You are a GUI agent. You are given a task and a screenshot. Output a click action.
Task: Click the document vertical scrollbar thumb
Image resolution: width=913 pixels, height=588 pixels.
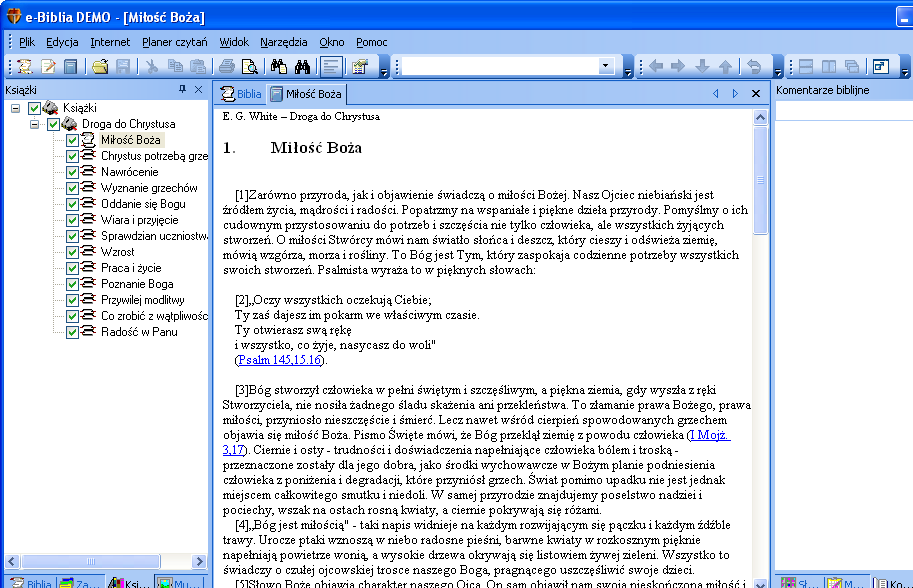(760, 180)
